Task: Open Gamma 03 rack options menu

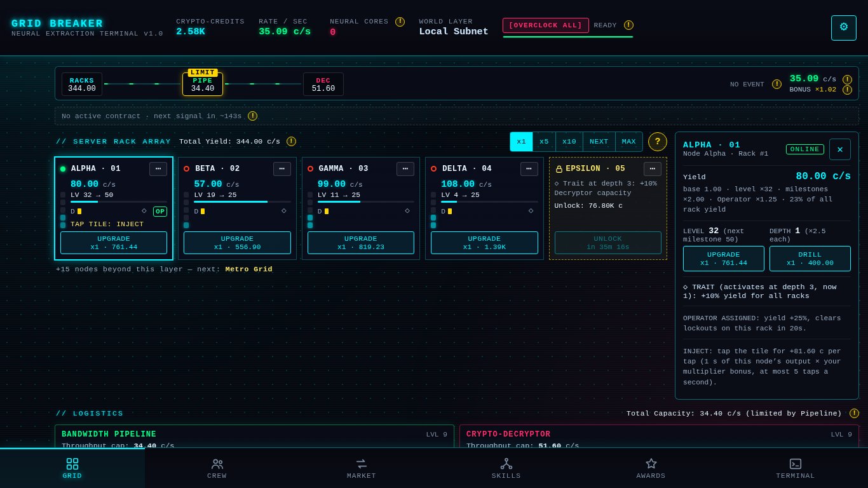Action: tap(405, 169)
